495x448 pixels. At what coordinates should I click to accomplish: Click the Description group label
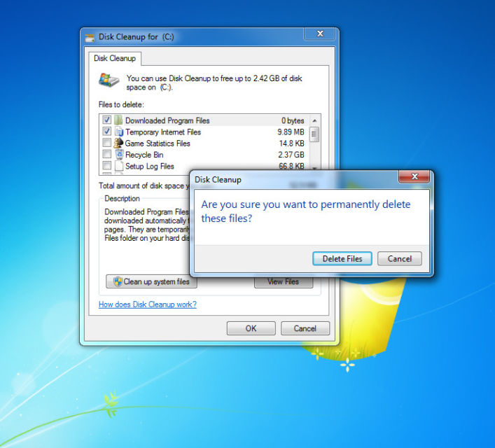coord(122,199)
